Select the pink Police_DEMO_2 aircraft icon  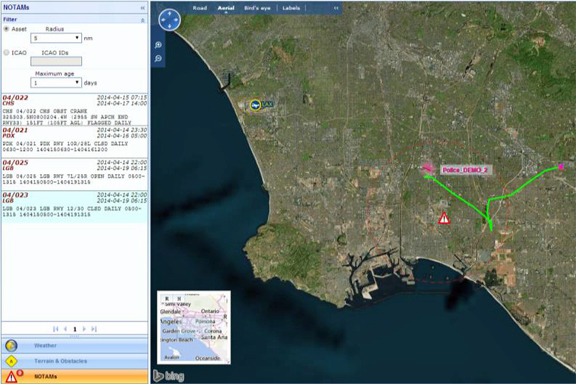click(428, 169)
